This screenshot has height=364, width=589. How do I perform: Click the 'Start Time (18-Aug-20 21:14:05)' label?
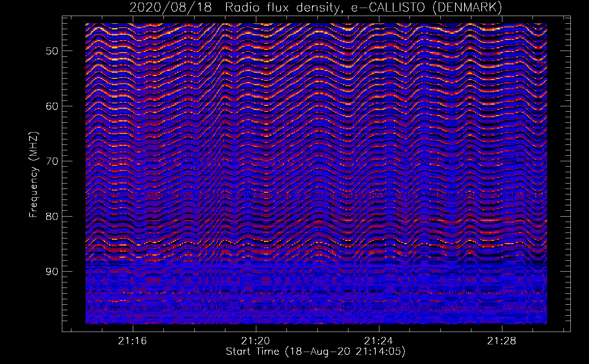tap(316, 352)
